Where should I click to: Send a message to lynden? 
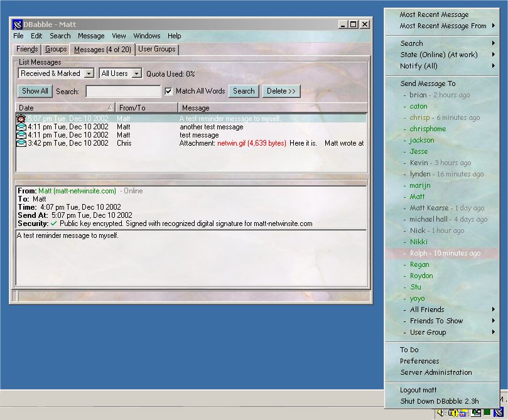[x=443, y=175]
